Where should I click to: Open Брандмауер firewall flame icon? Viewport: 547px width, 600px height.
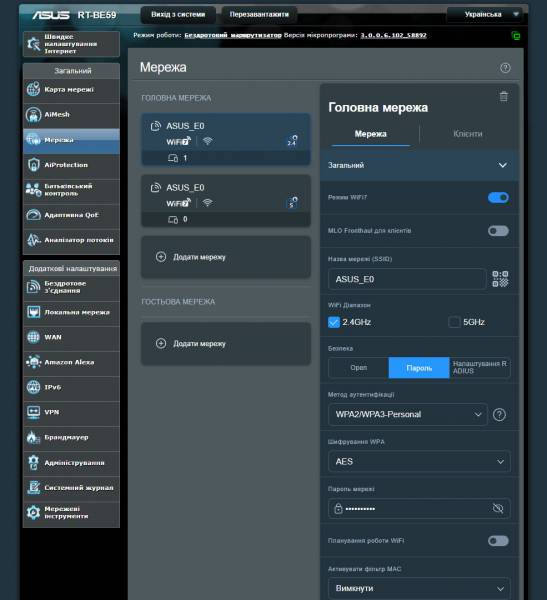point(33,437)
